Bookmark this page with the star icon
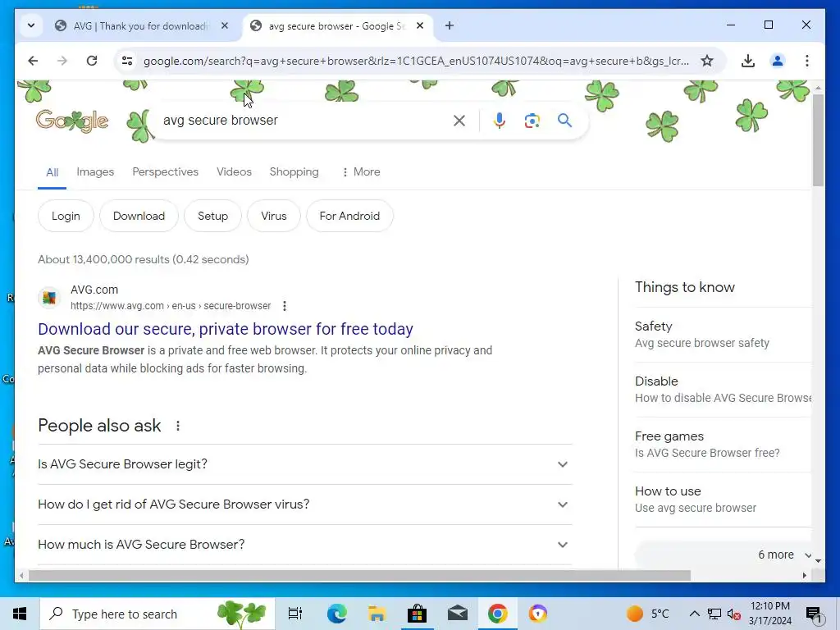The image size is (840, 630). (x=707, y=61)
